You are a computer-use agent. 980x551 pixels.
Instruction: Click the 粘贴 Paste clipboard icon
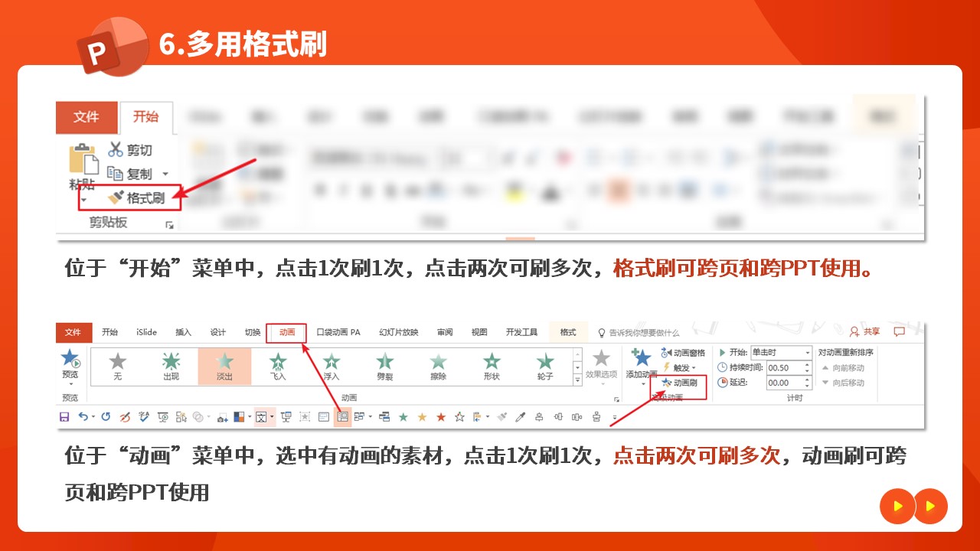84,158
